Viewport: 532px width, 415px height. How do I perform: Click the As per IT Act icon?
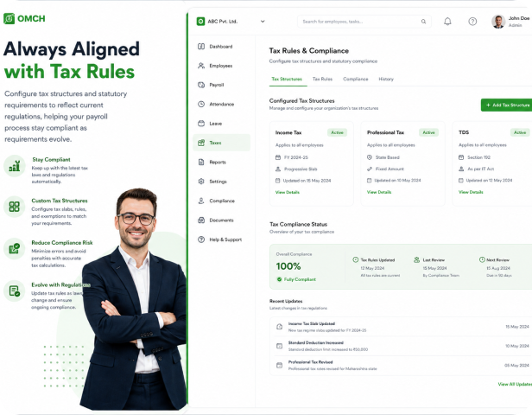(x=461, y=169)
